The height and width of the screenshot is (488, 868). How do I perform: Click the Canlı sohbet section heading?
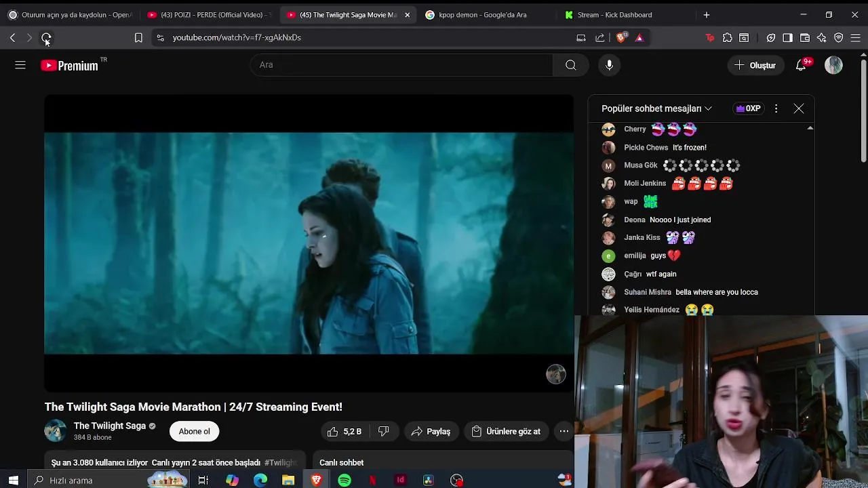click(x=342, y=462)
